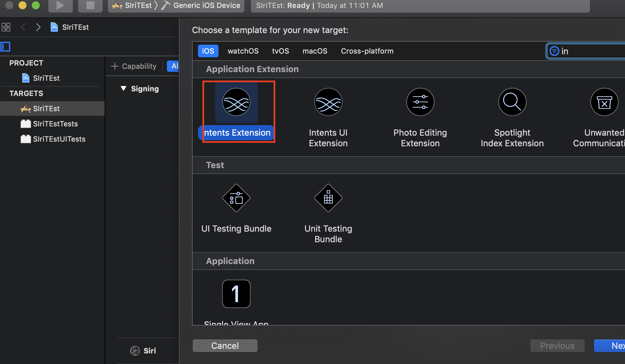
Task: Select SIriTEst under PROJECT
Action: [41, 78]
